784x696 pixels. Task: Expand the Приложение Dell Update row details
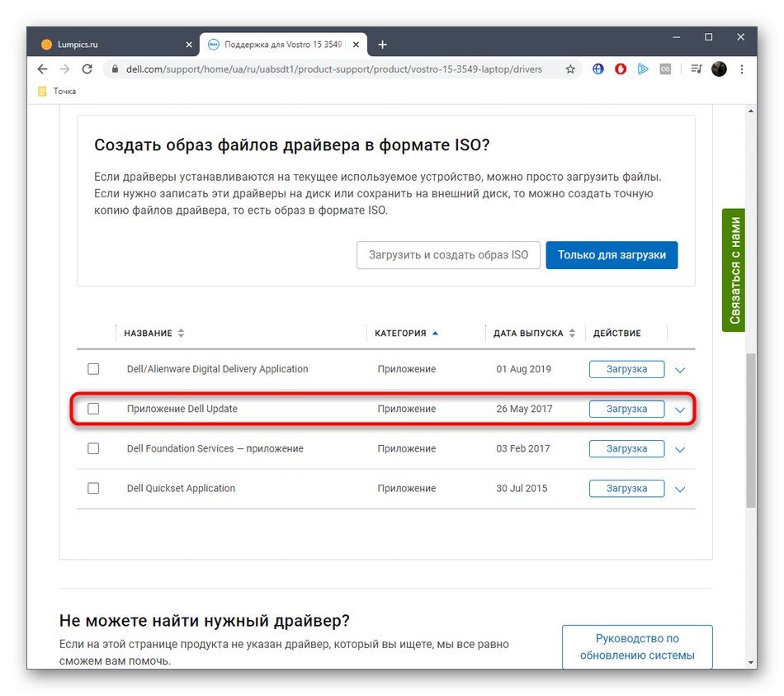(x=679, y=410)
